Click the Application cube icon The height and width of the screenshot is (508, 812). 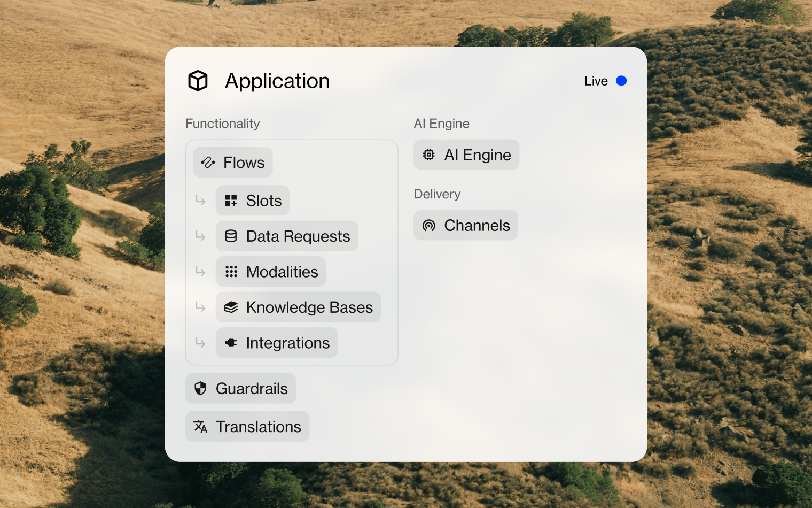tap(198, 81)
